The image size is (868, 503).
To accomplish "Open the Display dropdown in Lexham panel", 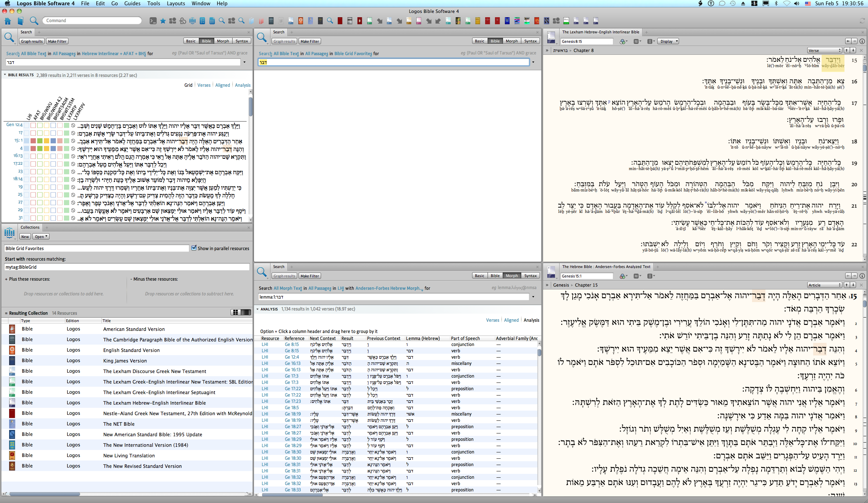I will 668,41.
